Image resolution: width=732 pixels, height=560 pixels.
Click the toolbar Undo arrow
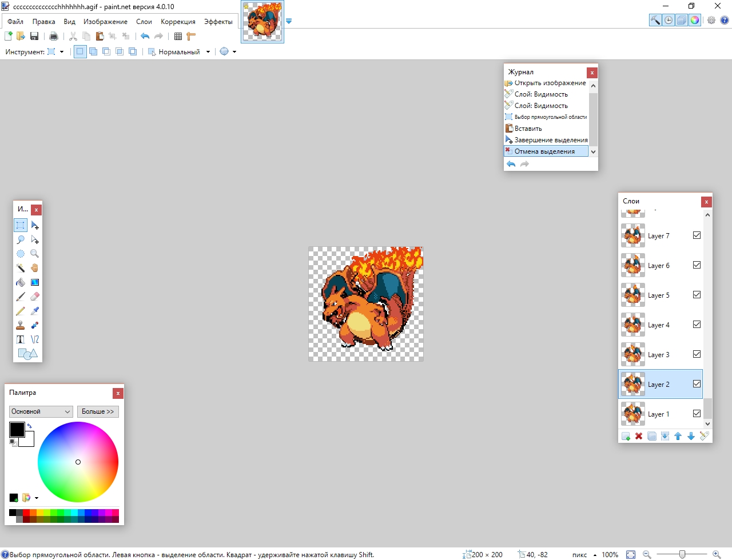tap(145, 36)
